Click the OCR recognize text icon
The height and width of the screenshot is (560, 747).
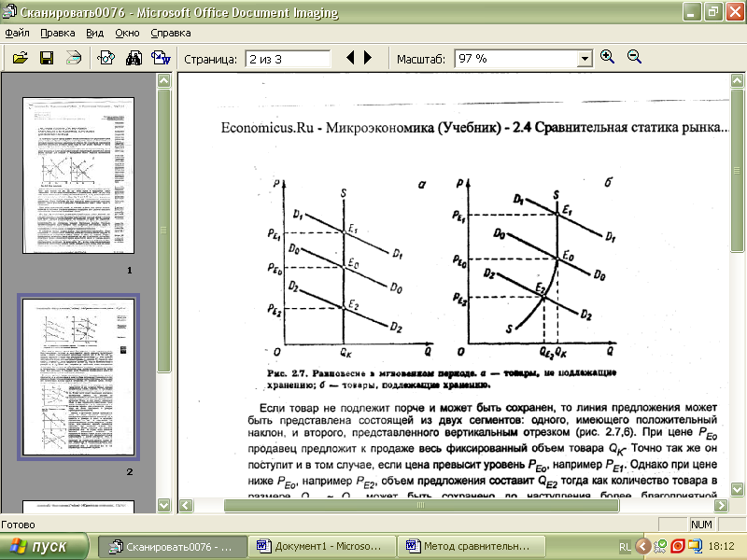[x=106, y=58]
